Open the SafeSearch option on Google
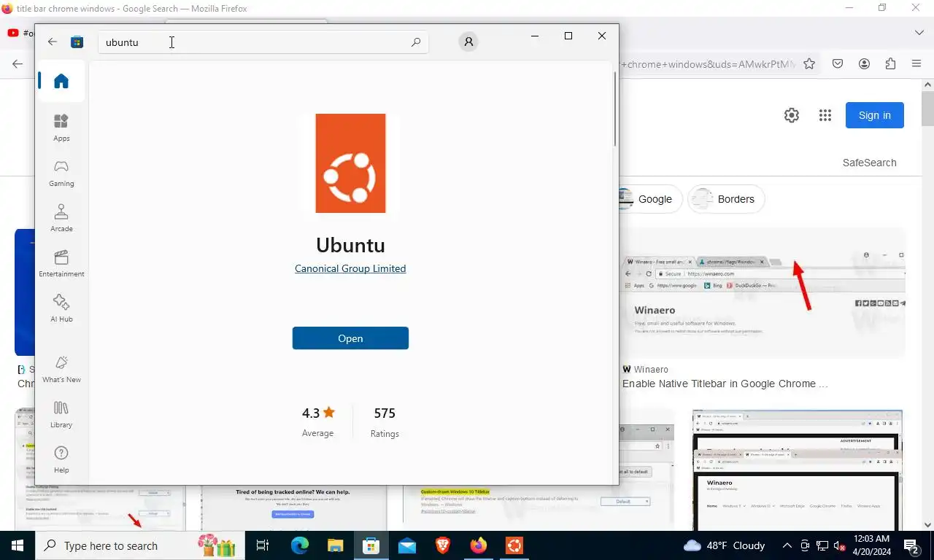 (869, 163)
